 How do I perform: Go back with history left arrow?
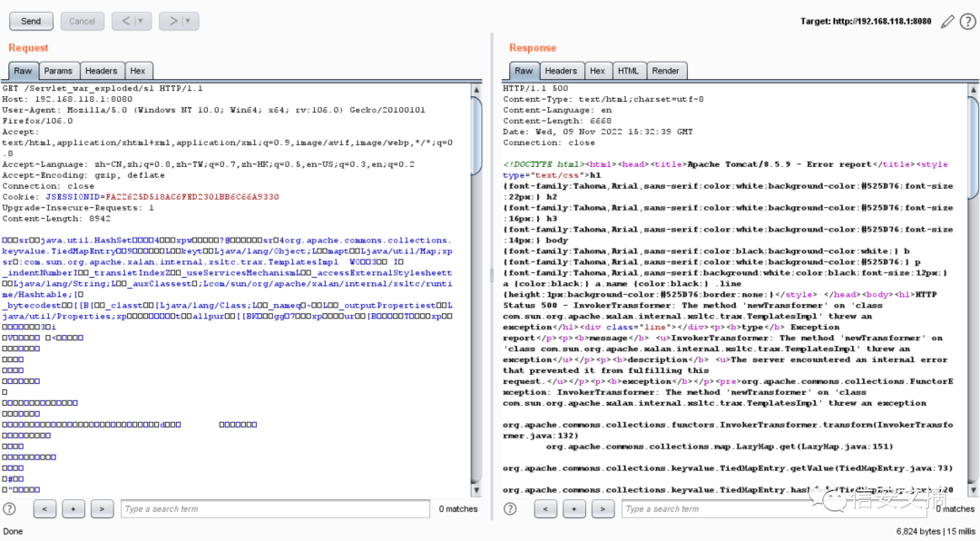coord(125,21)
